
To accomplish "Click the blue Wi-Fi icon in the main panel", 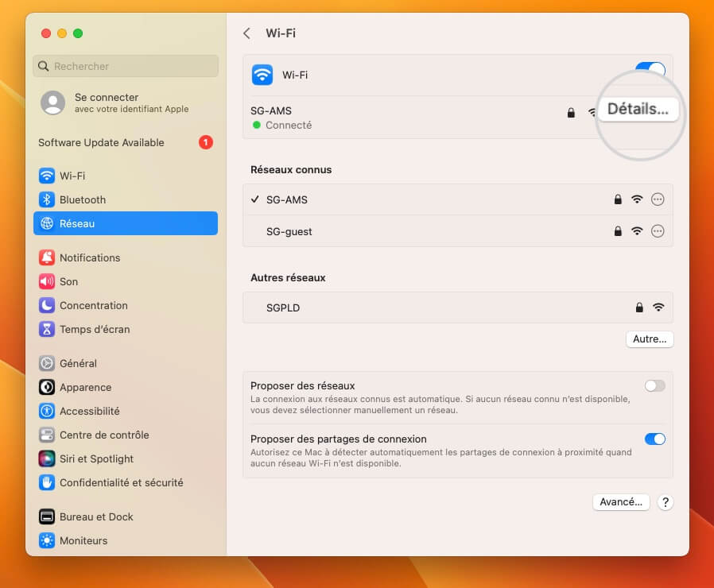I will (x=262, y=75).
